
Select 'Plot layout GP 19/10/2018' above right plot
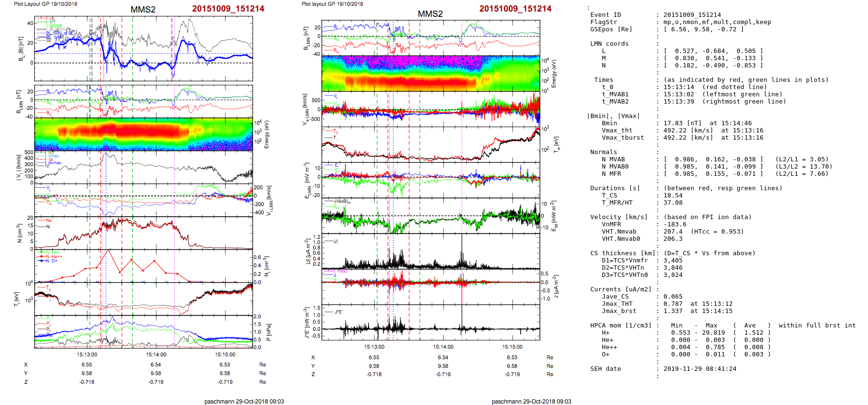coord(332,4)
